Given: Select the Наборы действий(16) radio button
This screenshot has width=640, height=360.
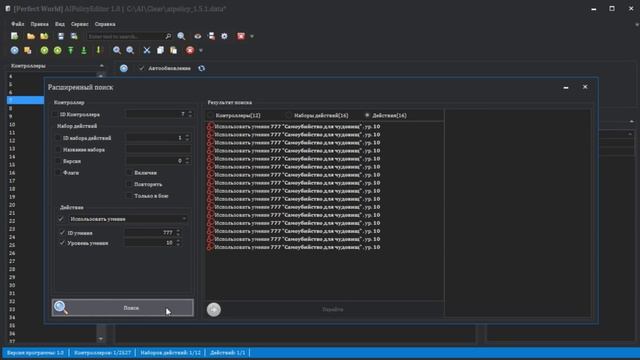Looking at the screenshot, I should [x=289, y=116].
